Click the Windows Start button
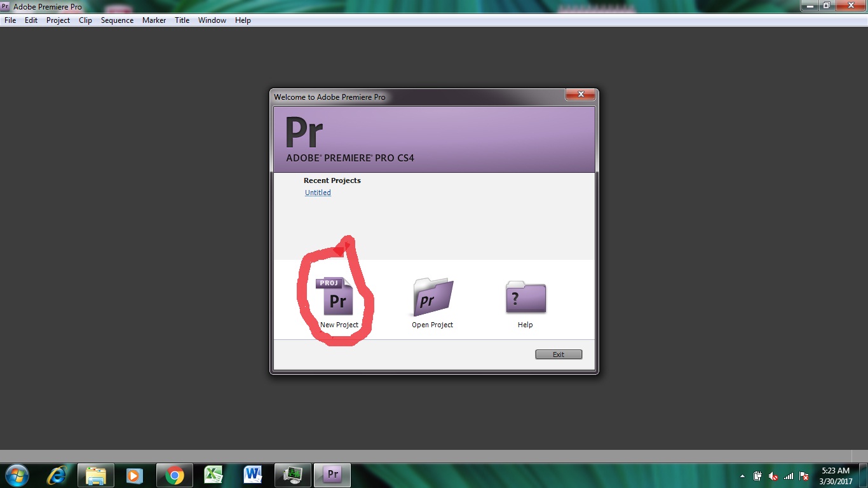 point(17,475)
